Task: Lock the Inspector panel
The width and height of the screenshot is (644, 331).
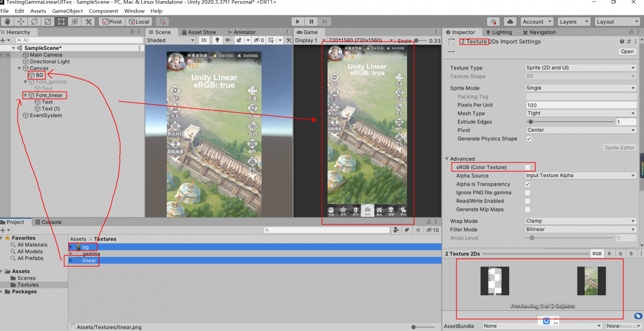Action: [631, 32]
